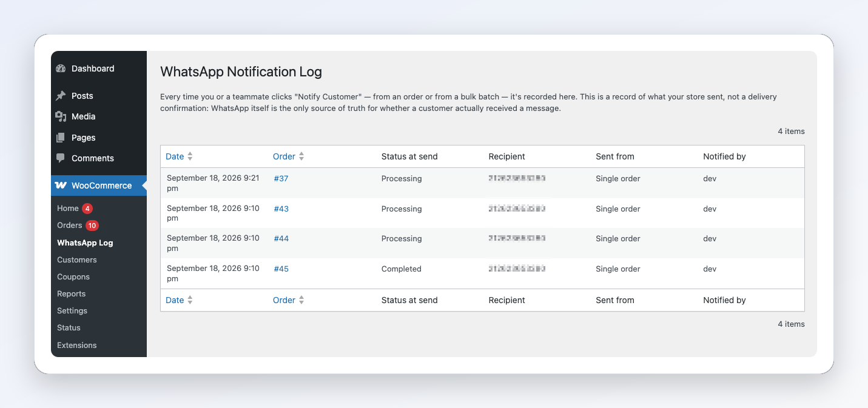This screenshot has height=408, width=868.
Task: Click dev notifier for order #45
Action: coord(710,269)
